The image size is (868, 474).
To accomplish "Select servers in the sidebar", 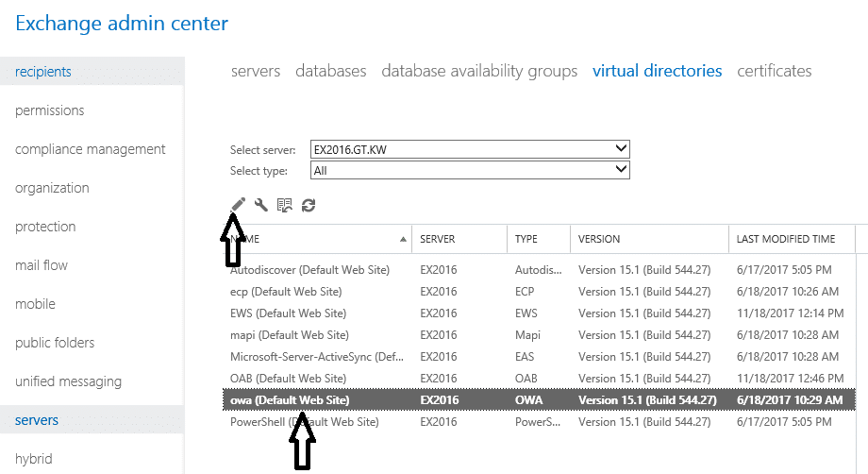I will click(92, 420).
